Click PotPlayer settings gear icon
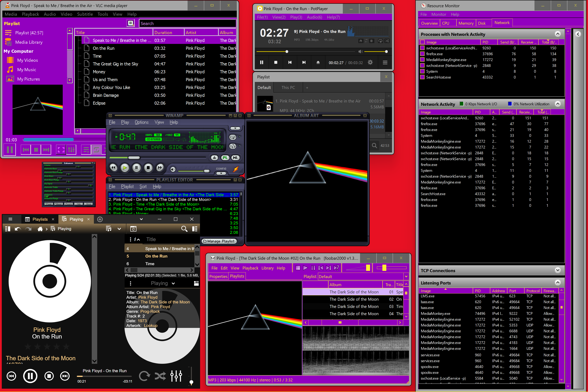This screenshot has width=588, height=392. (370, 63)
